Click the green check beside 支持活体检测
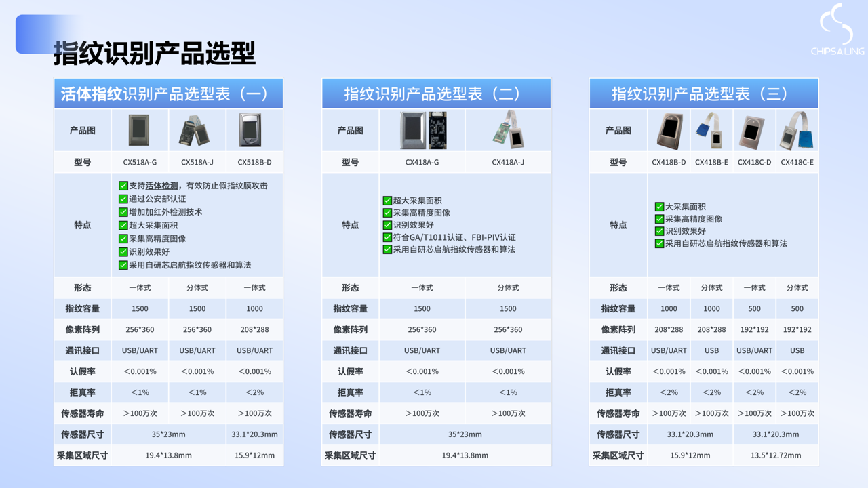The image size is (868, 488). [x=123, y=186]
